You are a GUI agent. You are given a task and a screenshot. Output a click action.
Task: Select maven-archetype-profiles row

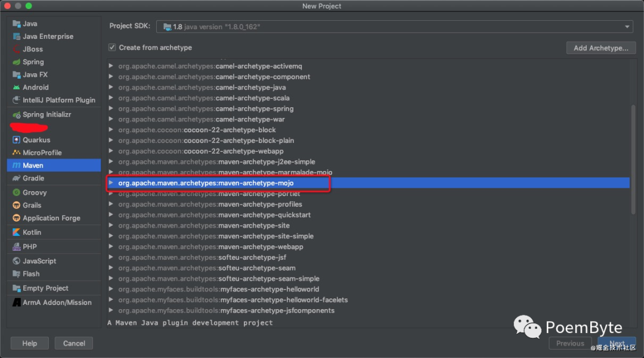[x=369, y=204]
